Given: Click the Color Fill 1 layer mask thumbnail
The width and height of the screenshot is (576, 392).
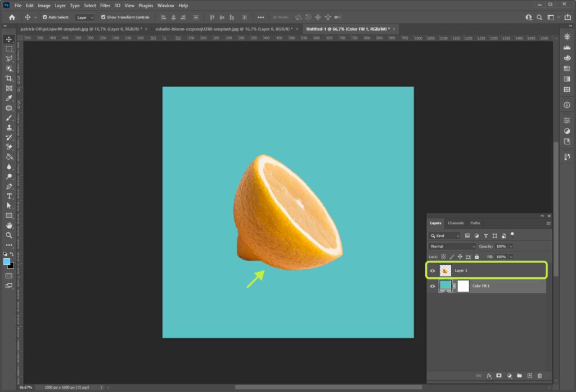Looking at the screenshot, I should [463, 286].
